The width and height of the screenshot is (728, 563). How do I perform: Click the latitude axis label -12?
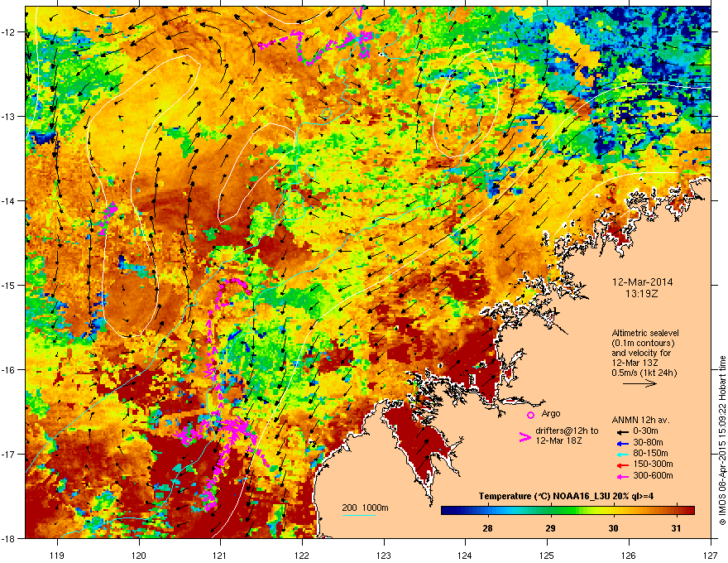pos(9,32)
